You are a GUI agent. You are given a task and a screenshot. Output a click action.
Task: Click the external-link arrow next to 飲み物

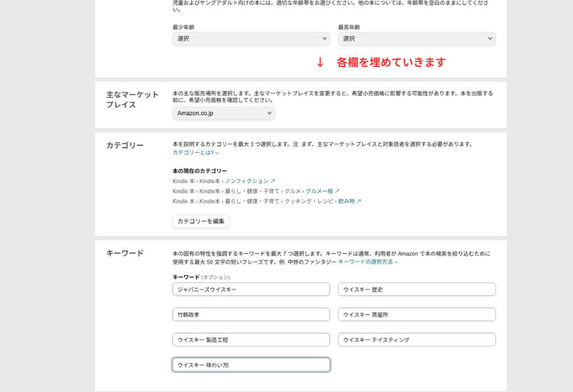click(360, 201)
